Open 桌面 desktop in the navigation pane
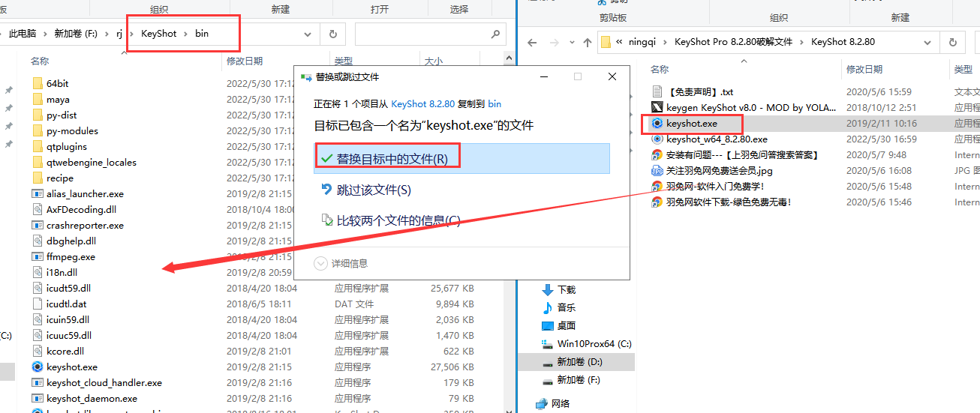Viewport: 980px width, 413px height. [x=567, y=325]
